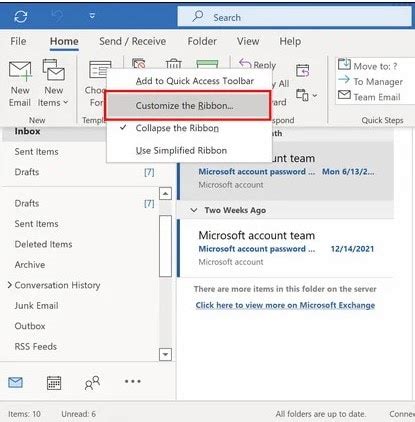Toggle the checked Collapse the Ribbon option
The height and width of the screenshot is (422, 415).
[x=189, y=128]
